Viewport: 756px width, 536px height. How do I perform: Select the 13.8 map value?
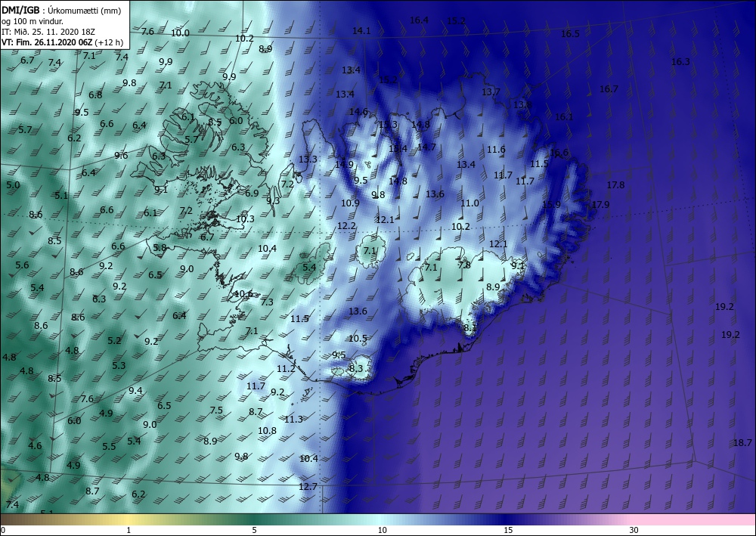pyautogui.click(x=522, y=104)
